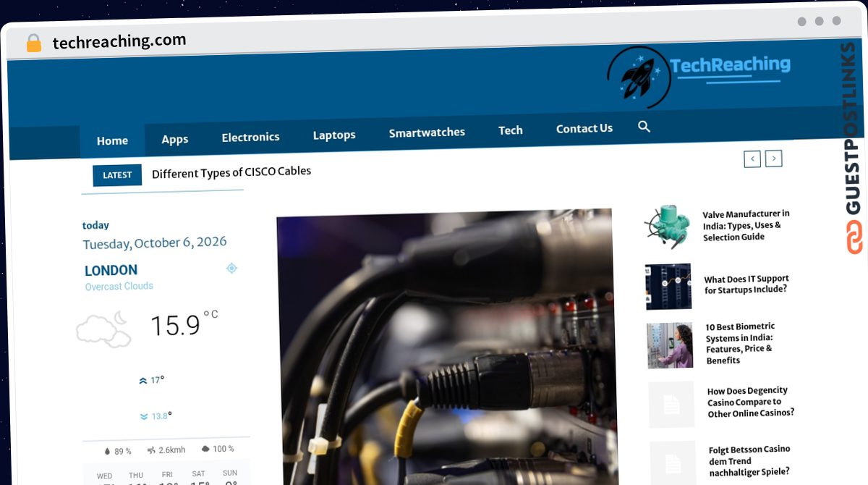Click the WED forecast day

pos(104,476)
